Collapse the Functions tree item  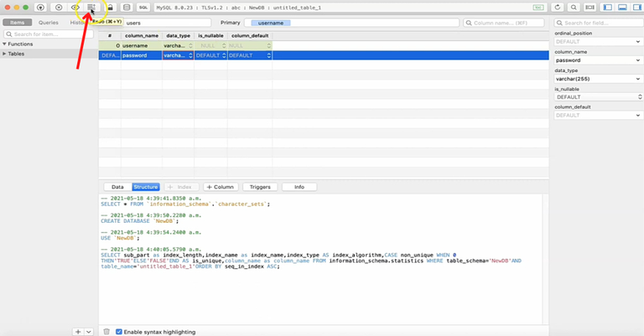[4, 44]
